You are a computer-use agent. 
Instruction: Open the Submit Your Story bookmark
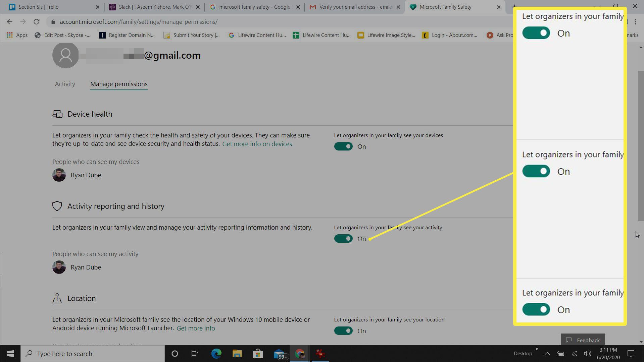click(192, 35)
